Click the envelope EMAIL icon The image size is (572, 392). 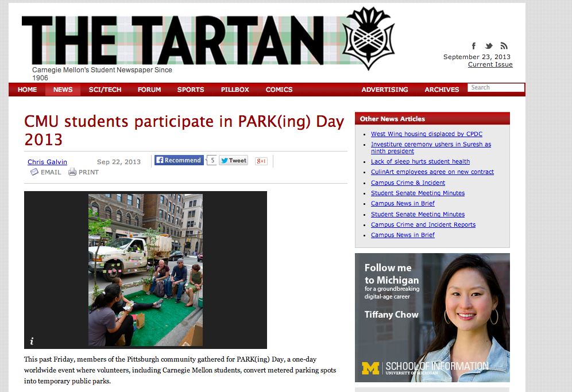coord(34,172)
